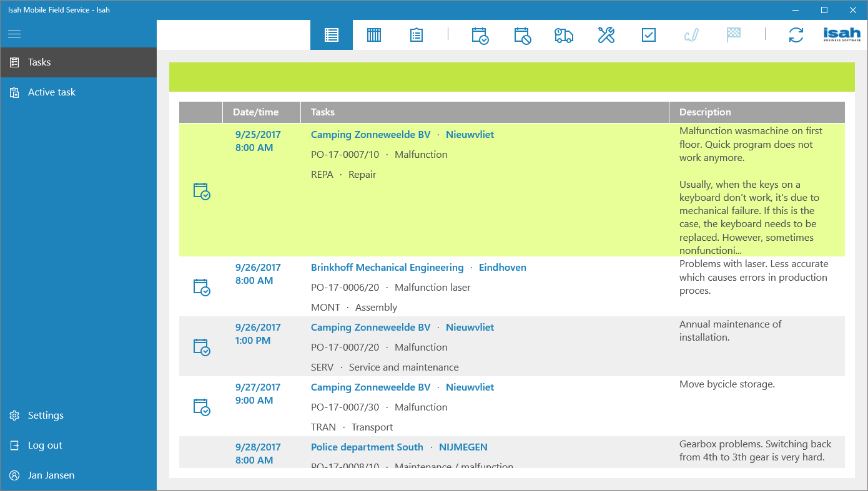Reject the task using the blocked-calendar icon

[x=521, y=35]
